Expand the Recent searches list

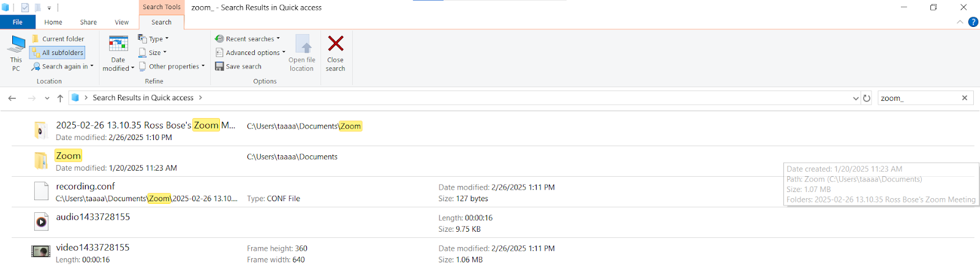click(248, 39)
